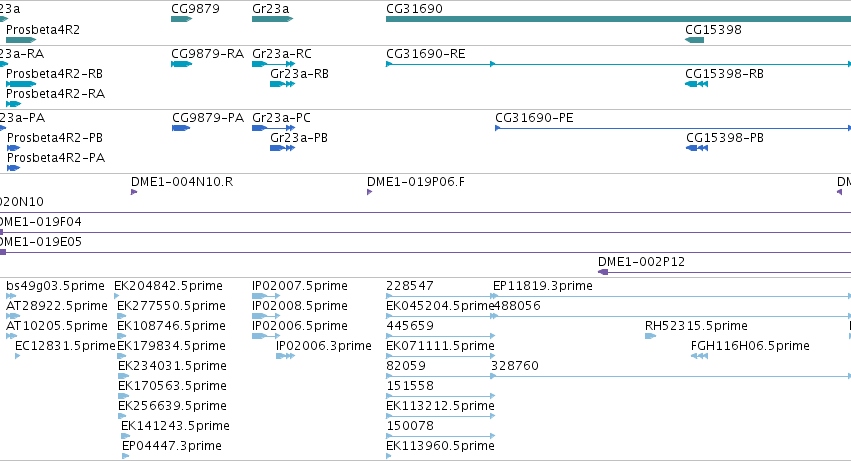Select the DME1-019F04 clone label

[x=40, y=222]
